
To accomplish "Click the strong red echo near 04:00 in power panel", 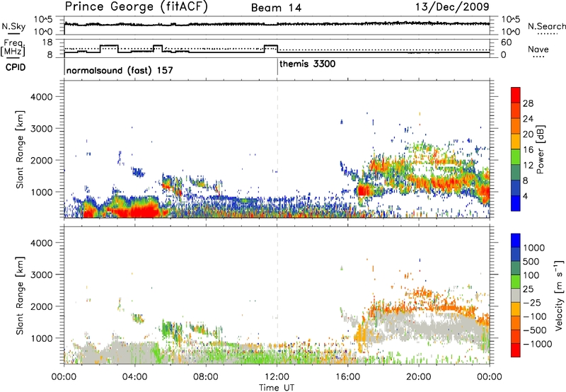I will click(139, 212).
